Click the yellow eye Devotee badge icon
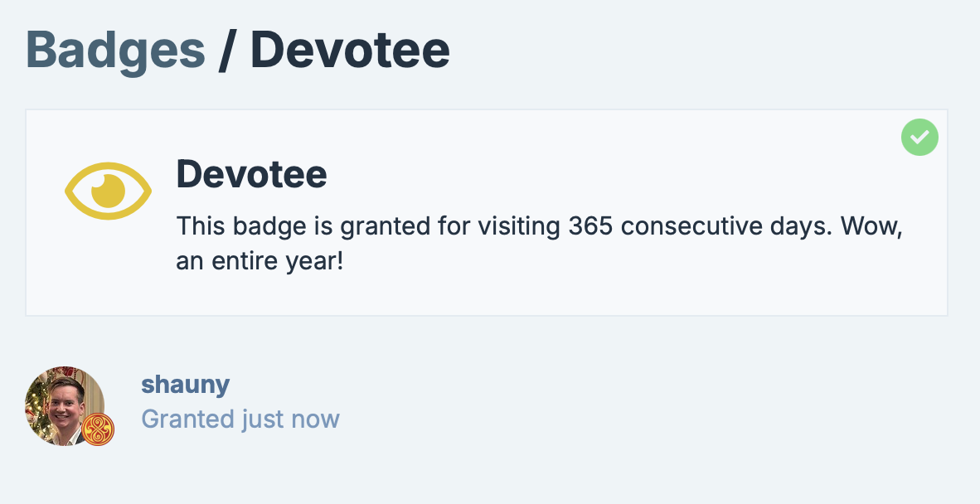This screenshot has height=504, width=980. (108, 191)
